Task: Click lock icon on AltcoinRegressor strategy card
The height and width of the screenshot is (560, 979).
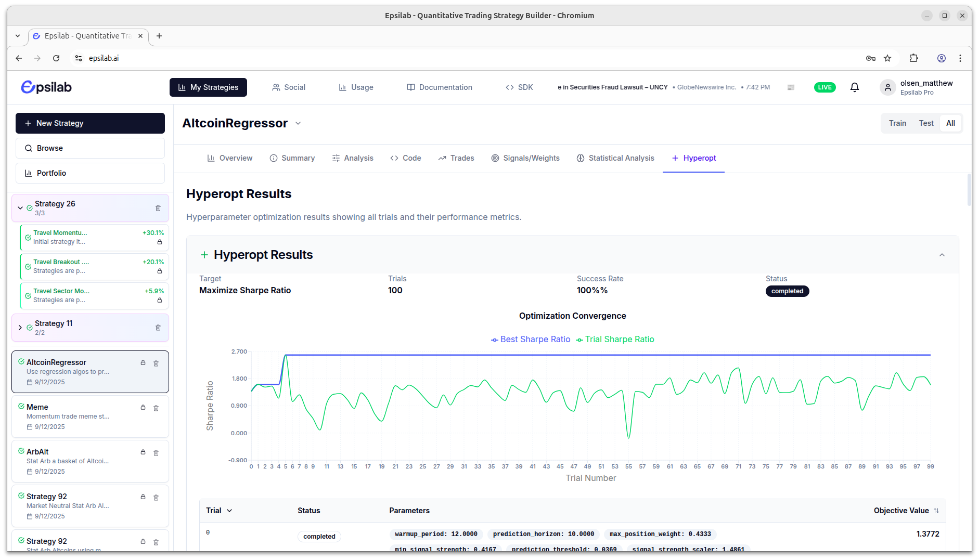Action: (143, 363)
